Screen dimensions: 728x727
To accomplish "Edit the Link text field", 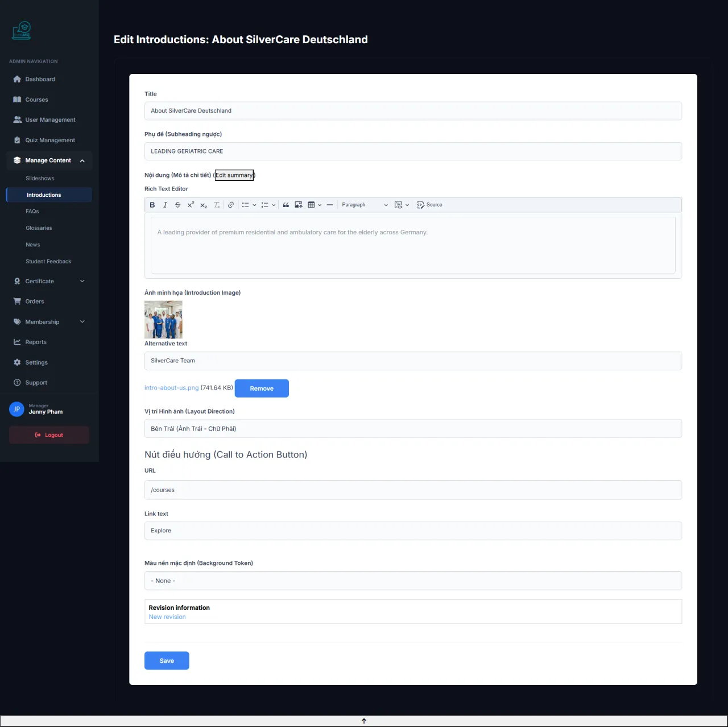I will pyautogui.click(x=413, y=531).
